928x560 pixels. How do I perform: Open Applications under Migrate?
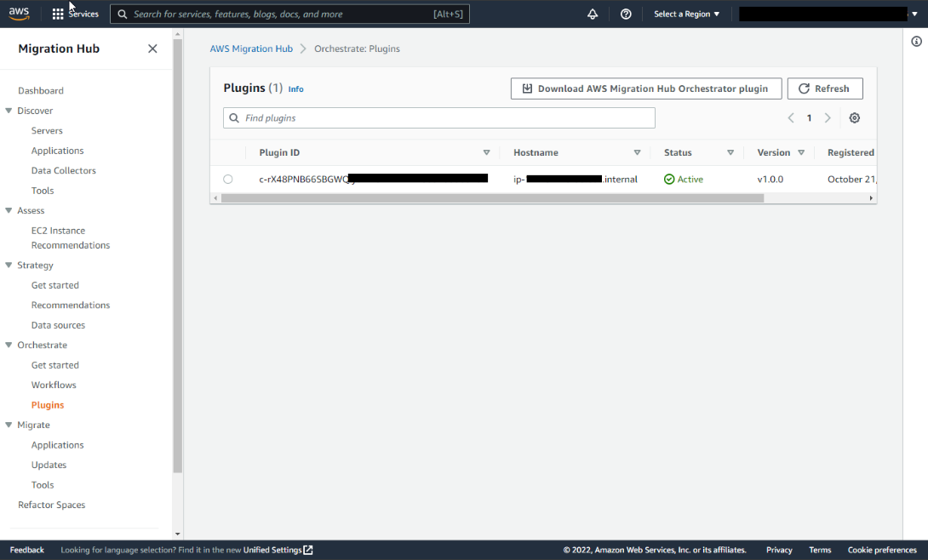57,445
